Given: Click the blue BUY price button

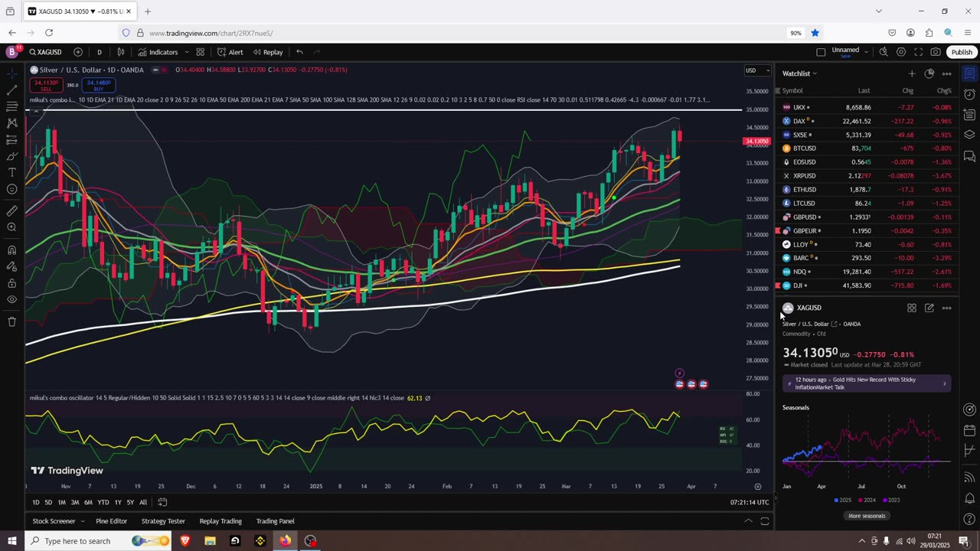Looking at the screenshot, I should 99,85.
